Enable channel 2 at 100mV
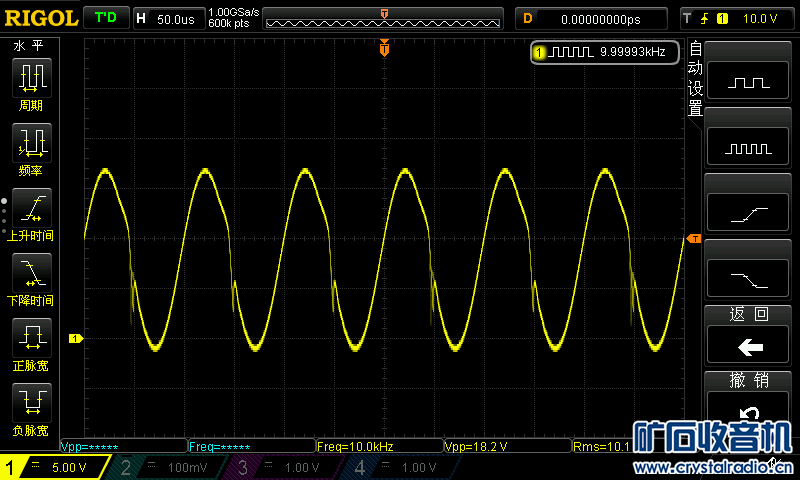The width and height of the screenshot is (800, 480). tap(170, 467)
